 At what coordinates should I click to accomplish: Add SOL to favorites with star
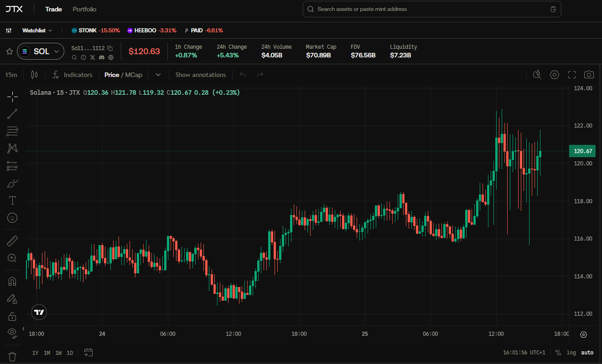[9, 51]
